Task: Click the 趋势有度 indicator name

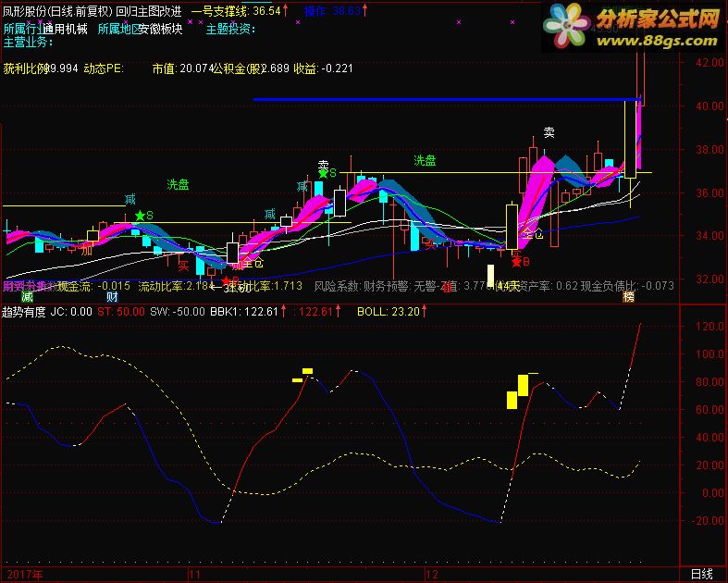Action: click(x=24, y=312)
